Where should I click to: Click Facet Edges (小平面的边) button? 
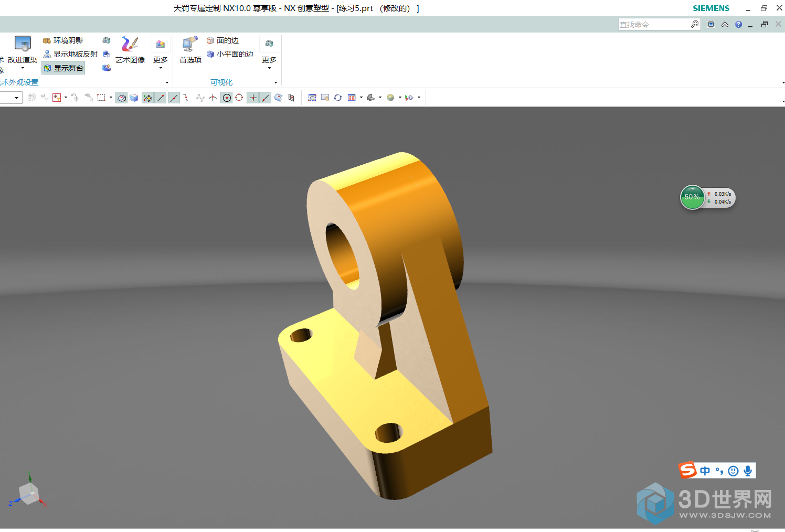pyautogui.click(x=230, y=54)
